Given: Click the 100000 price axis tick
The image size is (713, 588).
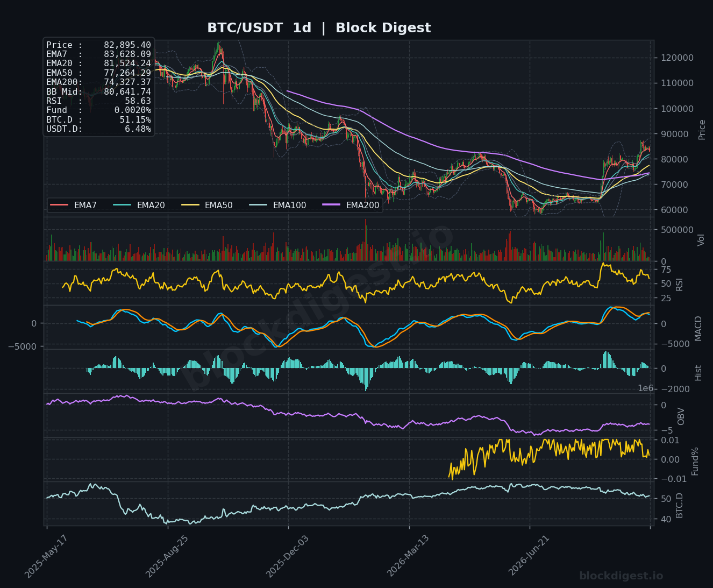Looking at the screenshot, I should pos(677,109).
